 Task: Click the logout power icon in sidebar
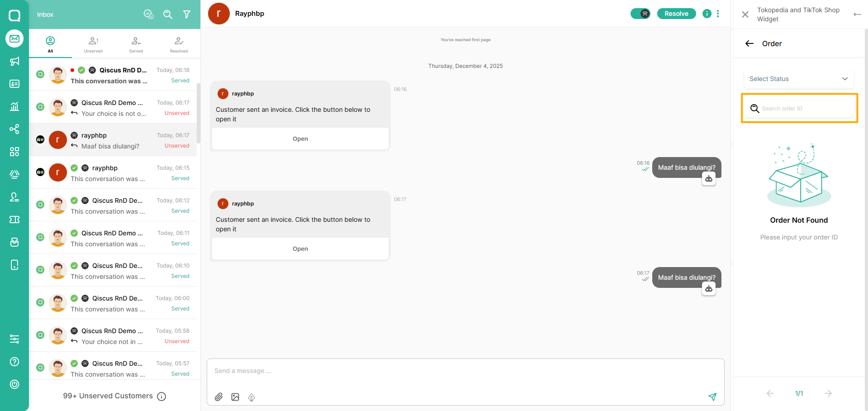[14, 384]
